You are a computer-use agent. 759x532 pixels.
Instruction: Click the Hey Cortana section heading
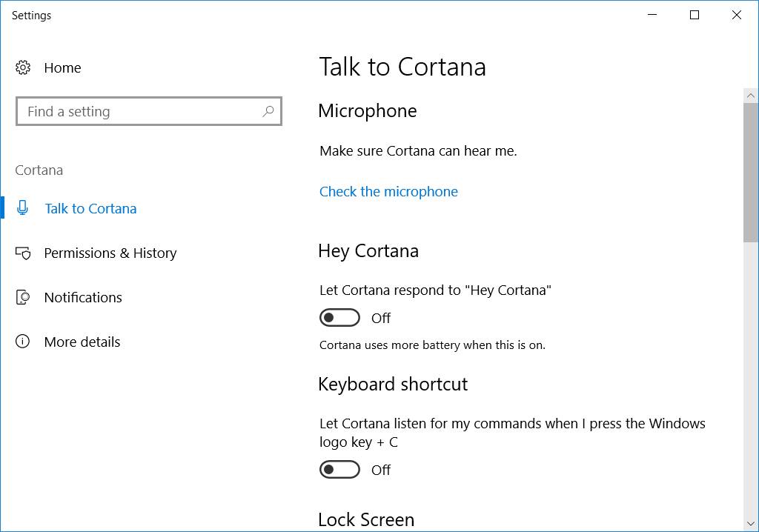(368, 251)
